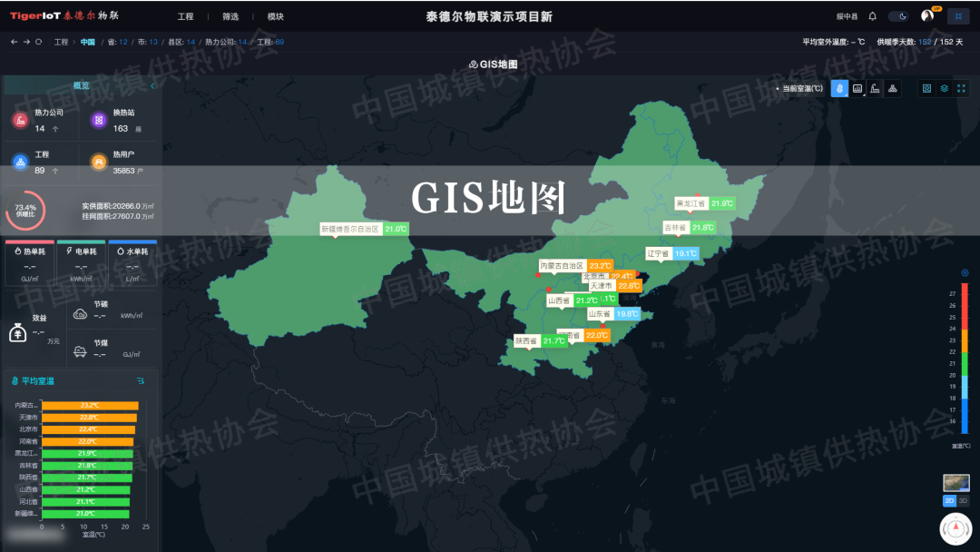Click the layers stack icon in map toolbar
This screenshot has width=980, height=552.
944,88
